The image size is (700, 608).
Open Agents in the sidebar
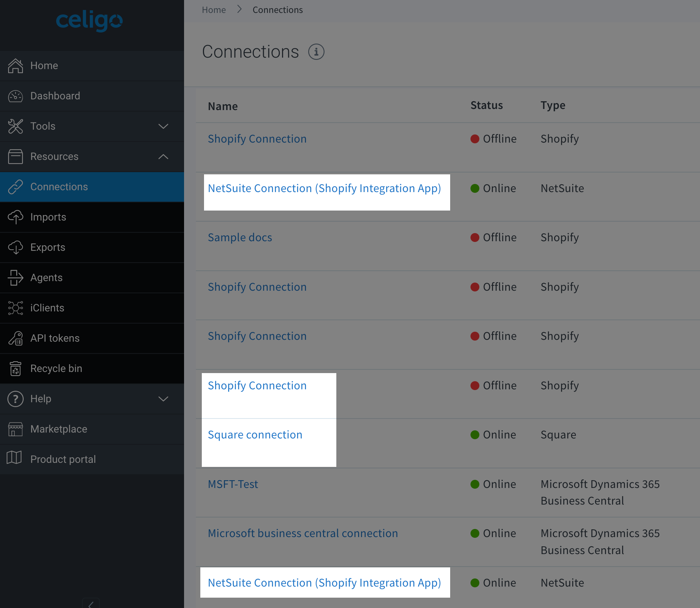tap(92, 278)
